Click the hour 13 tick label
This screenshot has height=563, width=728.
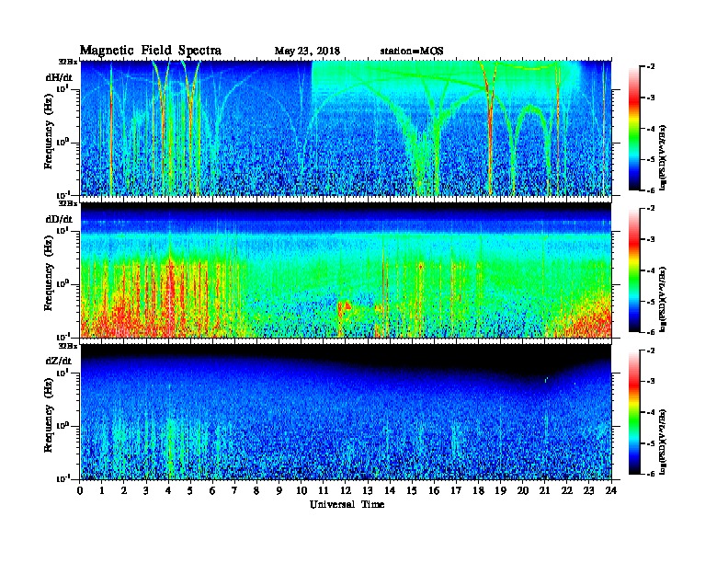(x=368, y=491)
